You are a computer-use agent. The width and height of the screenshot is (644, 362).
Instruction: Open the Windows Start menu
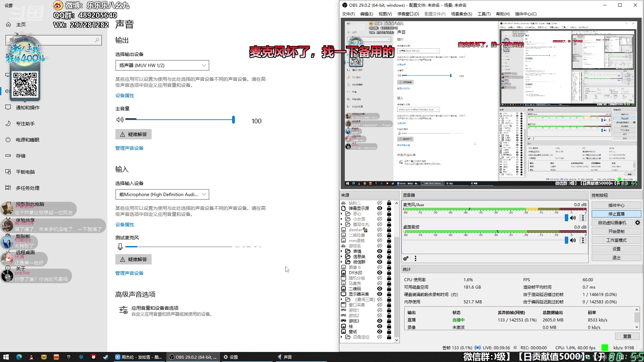pyautogui.click(x=6, y=357)
